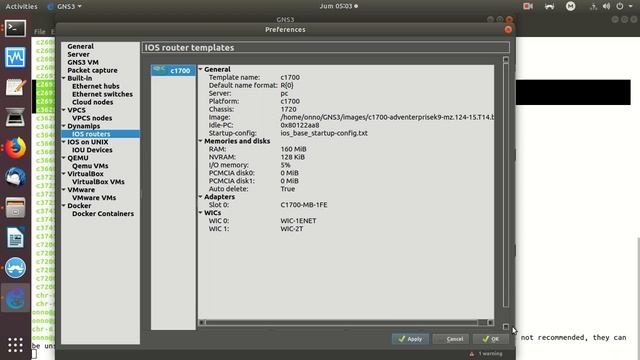This screenshot has width=640, height=360.
Task: Open the text editor dock icon
Action: coord(15,87)
